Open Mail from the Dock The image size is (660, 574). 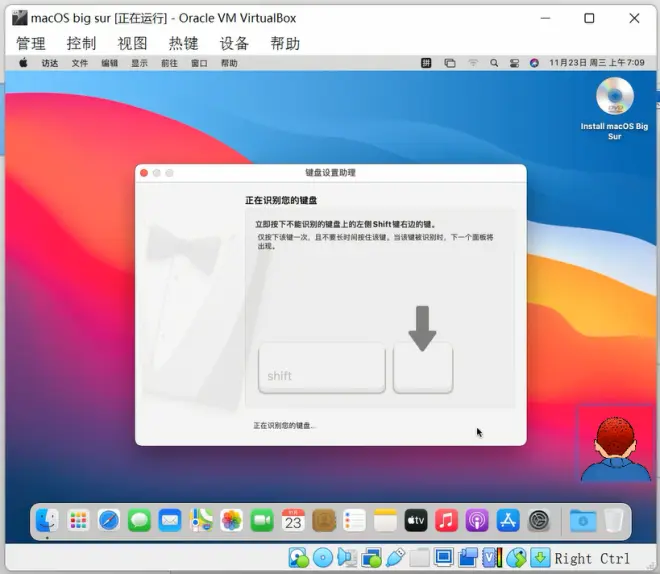[170, 521]
